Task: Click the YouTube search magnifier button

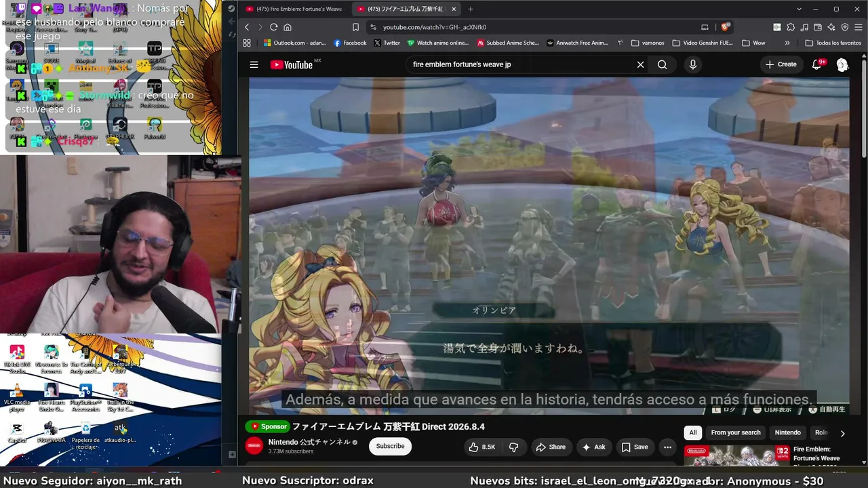Action: (663, 64)
